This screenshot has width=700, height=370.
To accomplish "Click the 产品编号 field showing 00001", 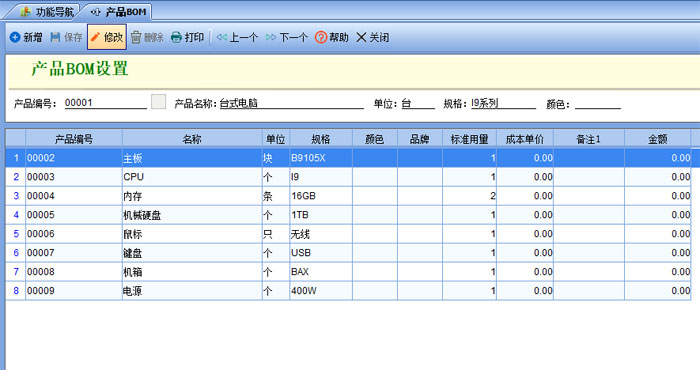I will [106, 103].
